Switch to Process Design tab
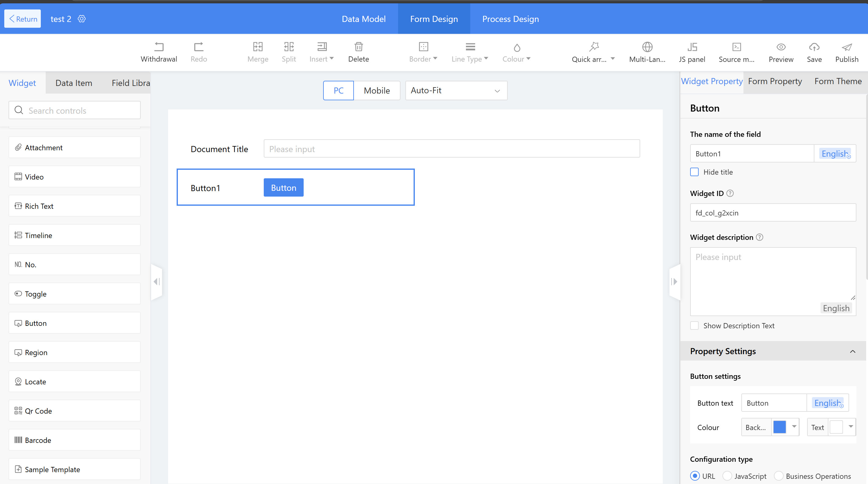This screenshot has height=484, width=868. [x=510, y=19]
